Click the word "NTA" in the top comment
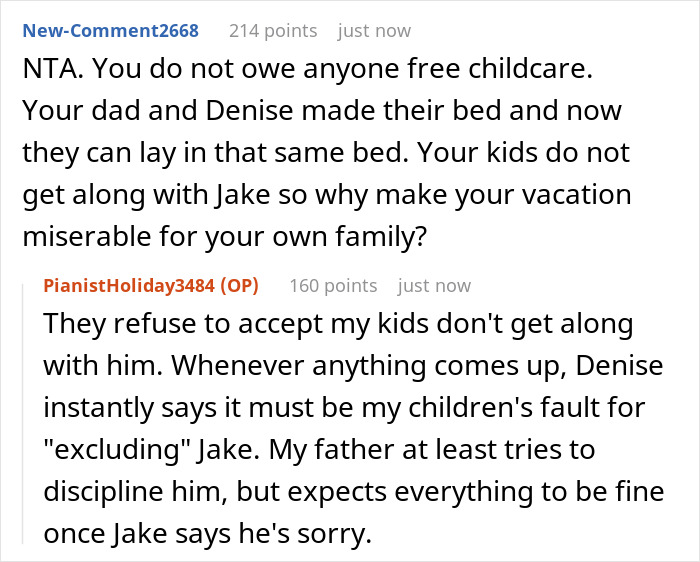The image size is (700, 562). coord(49,75)
